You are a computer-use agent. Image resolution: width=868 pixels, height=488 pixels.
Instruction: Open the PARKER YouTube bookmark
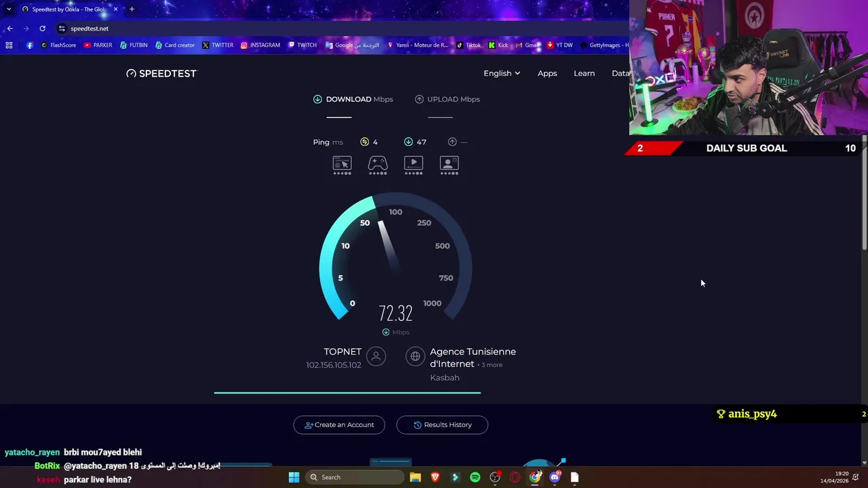pos(98,45)
